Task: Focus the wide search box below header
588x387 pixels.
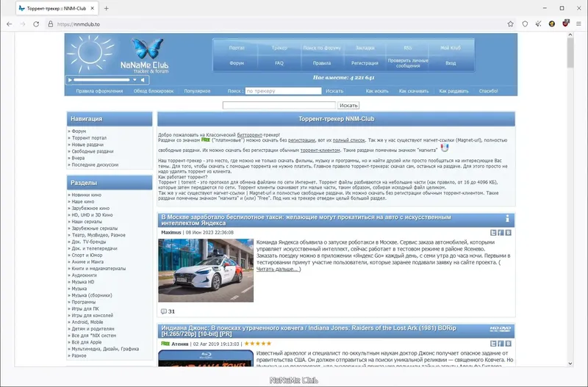Action: (x=279, y=105)
